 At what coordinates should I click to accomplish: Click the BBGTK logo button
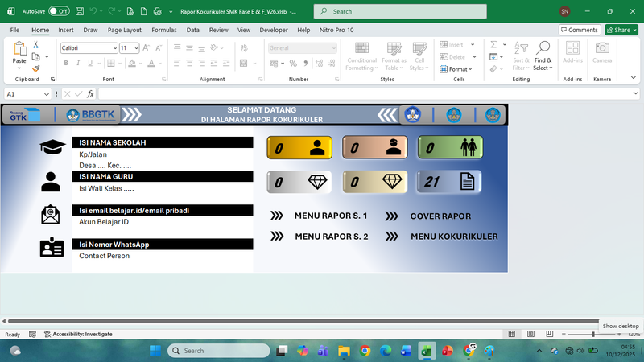point(91,115)
